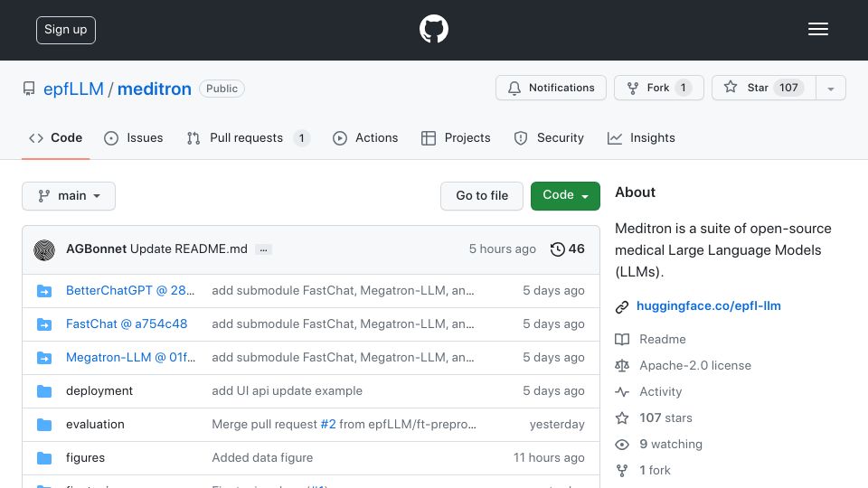Open the 107 stars link
Image resolution: width=868 pixels, height=488 pixels.
click(x=666, y=418)
